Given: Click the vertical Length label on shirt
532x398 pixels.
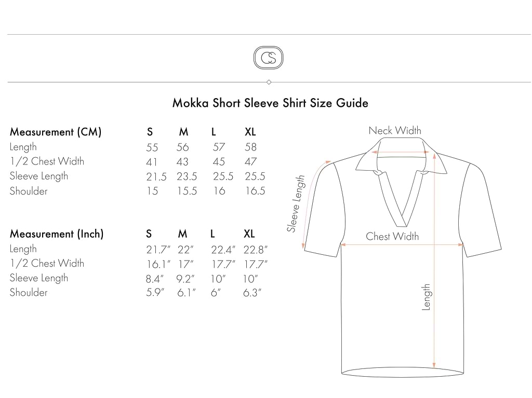Looking at the screenshot, I should (426, 297).
